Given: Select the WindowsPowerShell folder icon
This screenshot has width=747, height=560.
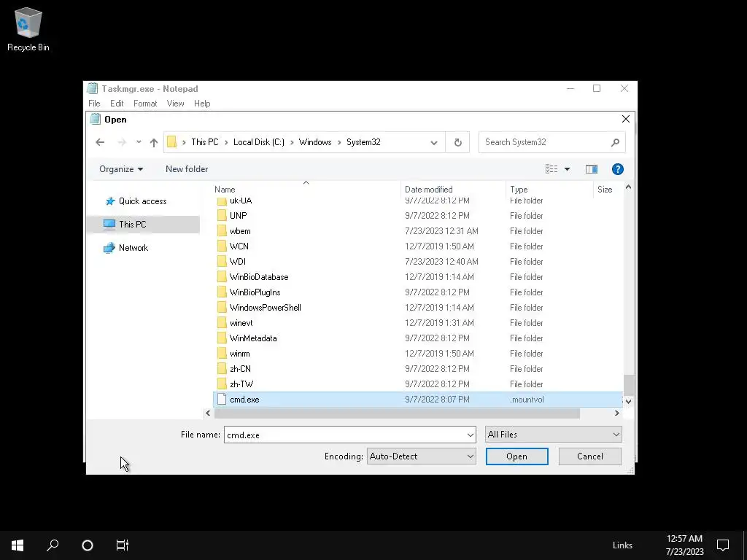Looking at the screenshot, I should [222, 308].
